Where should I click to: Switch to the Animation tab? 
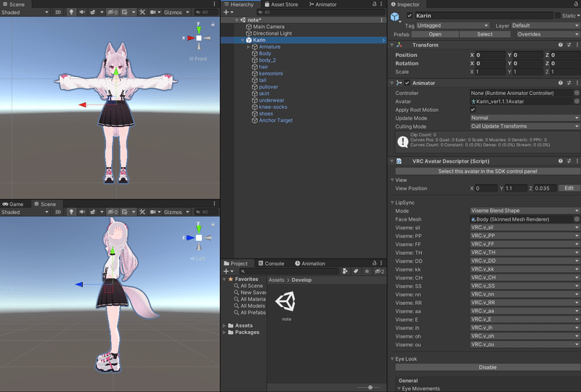click(310, 264)
